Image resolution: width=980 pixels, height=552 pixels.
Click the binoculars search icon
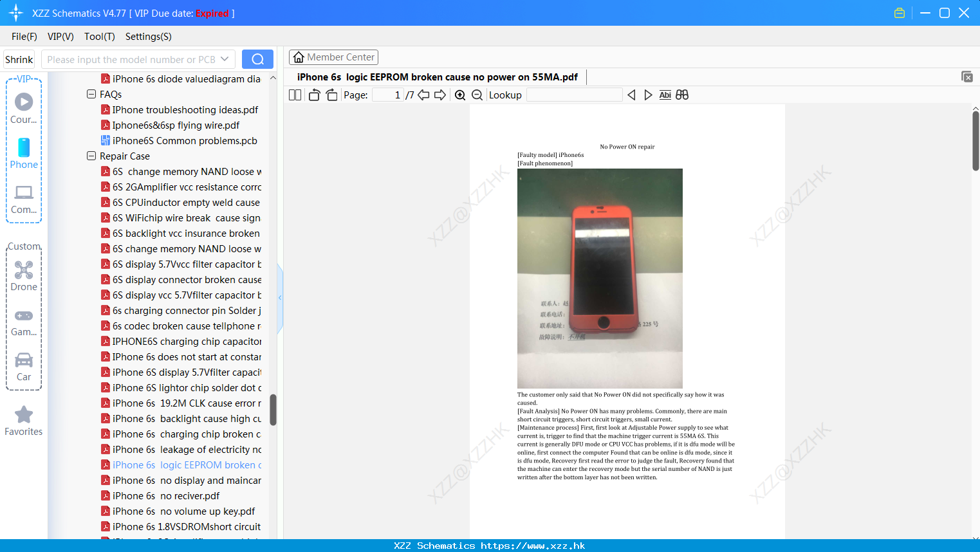[x=682, y=95]
